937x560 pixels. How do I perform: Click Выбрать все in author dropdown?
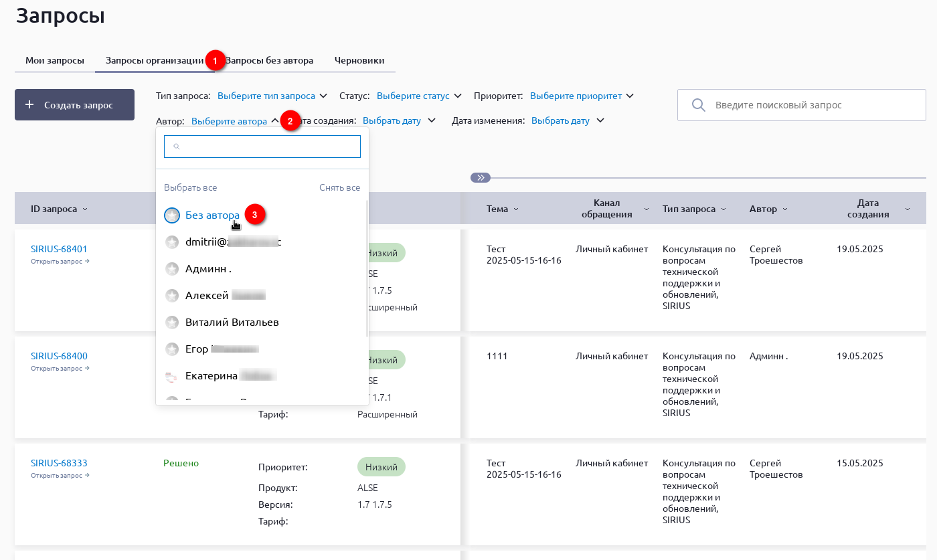point(191,188)
